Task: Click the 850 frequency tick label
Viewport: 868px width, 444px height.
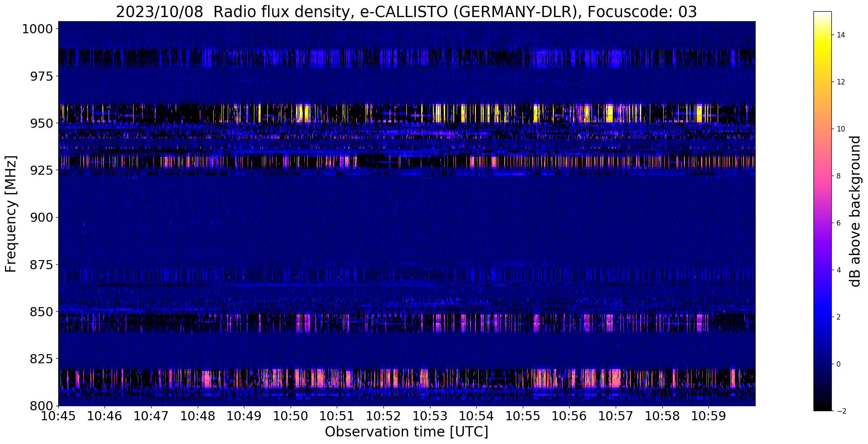Action: [41, 311]
